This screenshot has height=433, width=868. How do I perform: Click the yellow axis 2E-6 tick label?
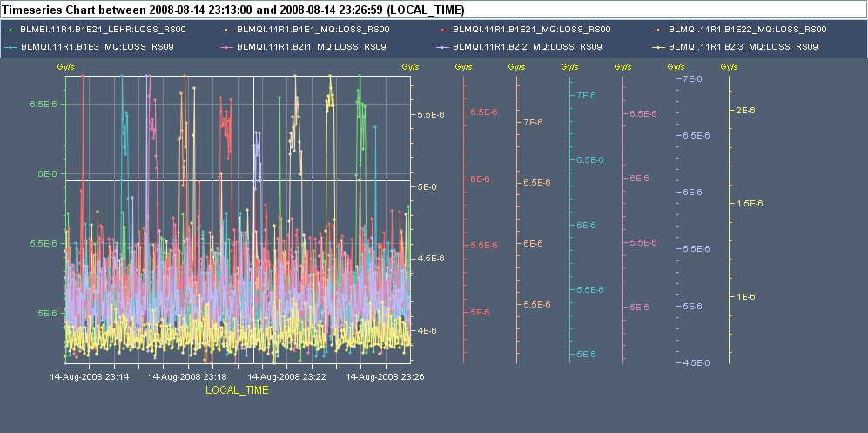(x=745, y=110)
